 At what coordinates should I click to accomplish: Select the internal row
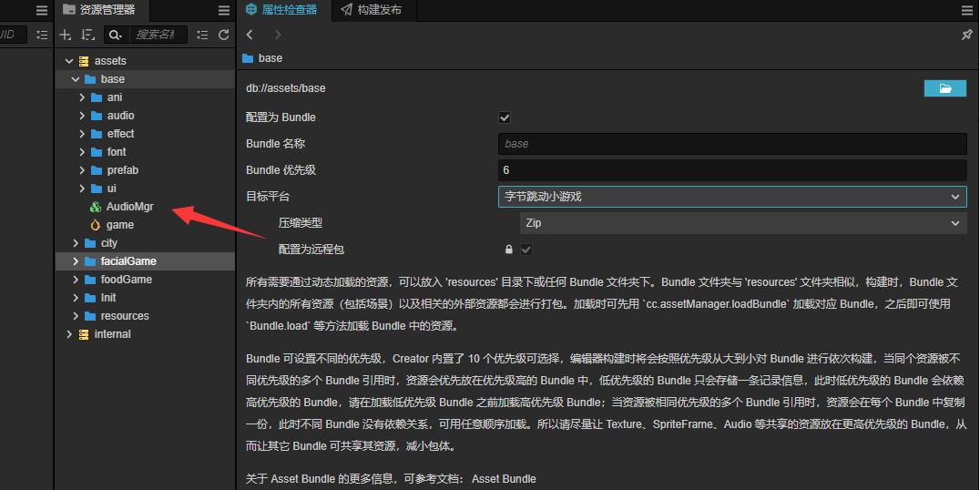click(145, 333)
